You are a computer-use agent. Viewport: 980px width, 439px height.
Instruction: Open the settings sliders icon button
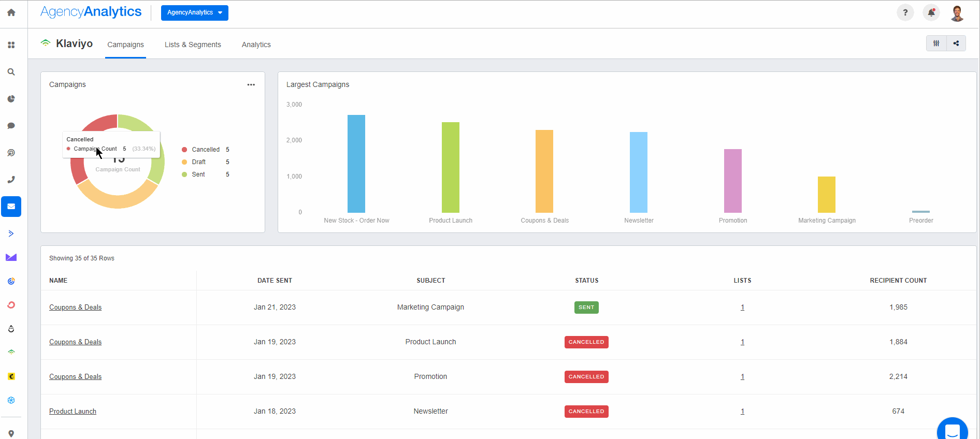point(936,43)
